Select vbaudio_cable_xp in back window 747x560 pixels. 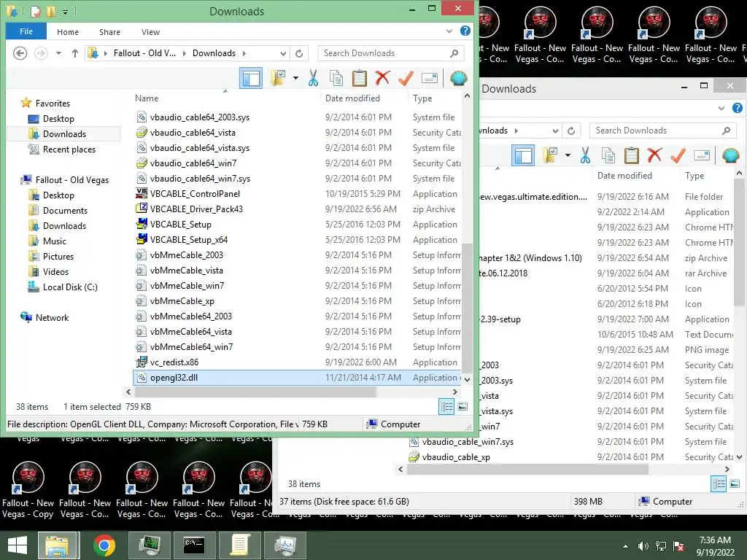pos(449,456)
